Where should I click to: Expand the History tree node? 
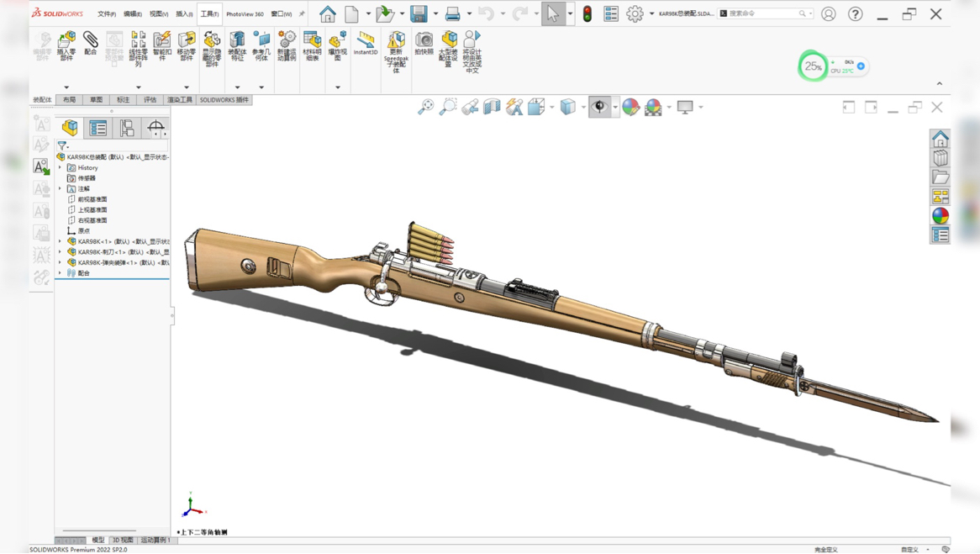click(61, 167)
